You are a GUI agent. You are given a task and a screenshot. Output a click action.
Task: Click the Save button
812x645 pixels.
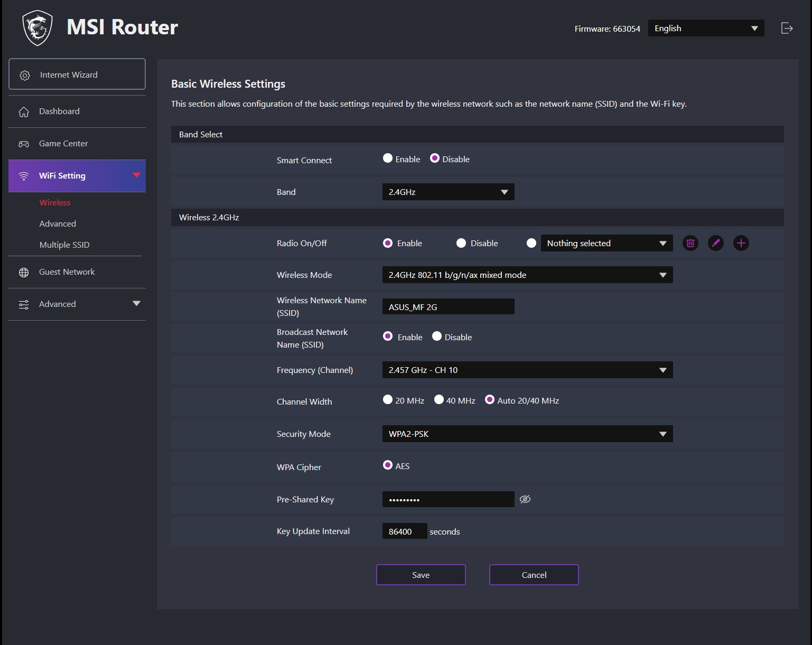(x=421, y=575)
